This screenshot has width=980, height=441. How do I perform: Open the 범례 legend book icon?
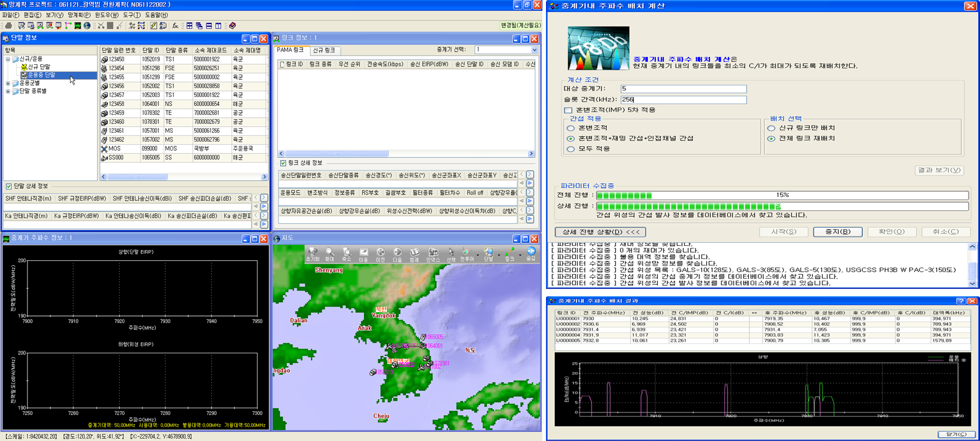414,254
